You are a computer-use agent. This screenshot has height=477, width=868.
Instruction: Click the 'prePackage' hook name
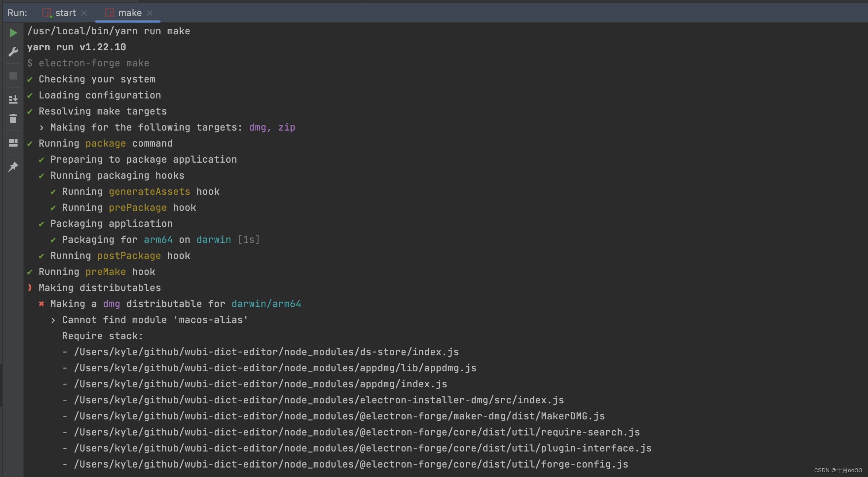138,208
